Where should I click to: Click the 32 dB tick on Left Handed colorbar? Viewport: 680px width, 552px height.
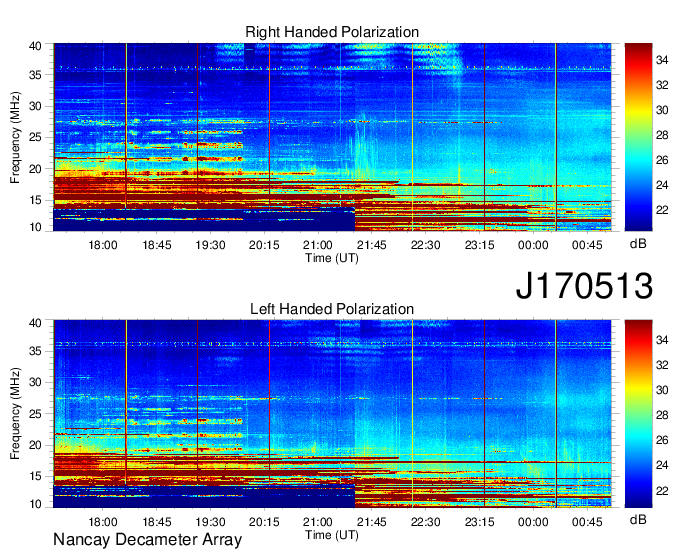[x=662, y=365]
